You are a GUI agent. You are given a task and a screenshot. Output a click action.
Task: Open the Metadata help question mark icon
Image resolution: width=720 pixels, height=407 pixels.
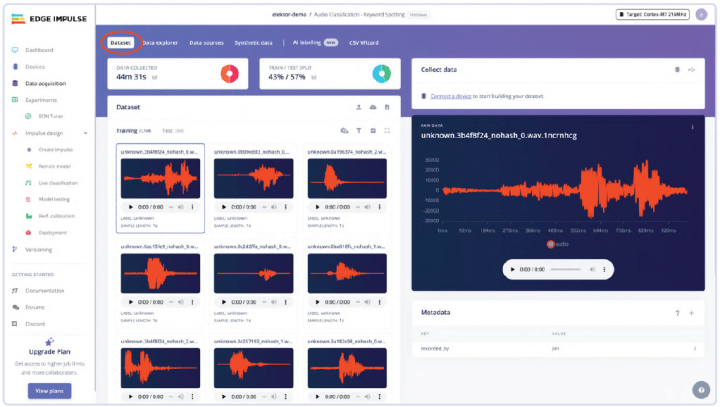coord(677,313)
